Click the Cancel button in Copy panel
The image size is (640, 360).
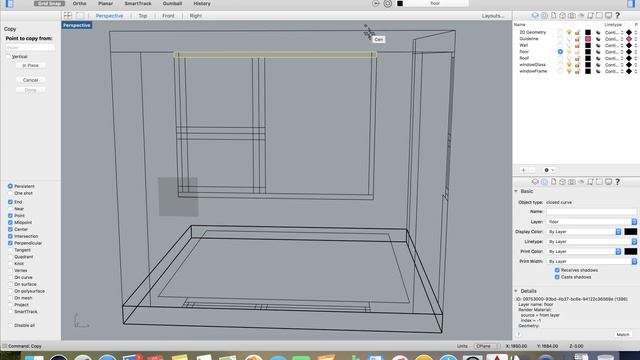tap(31, 80)
